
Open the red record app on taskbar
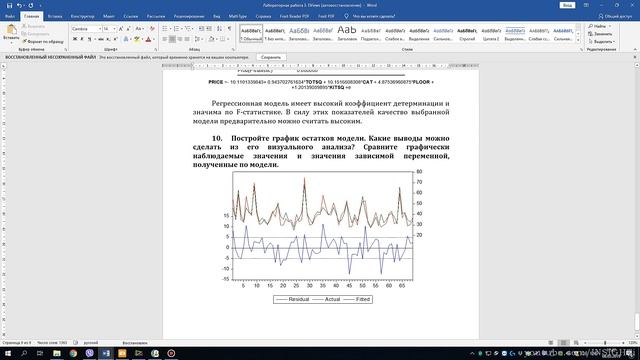coord(171,353)
